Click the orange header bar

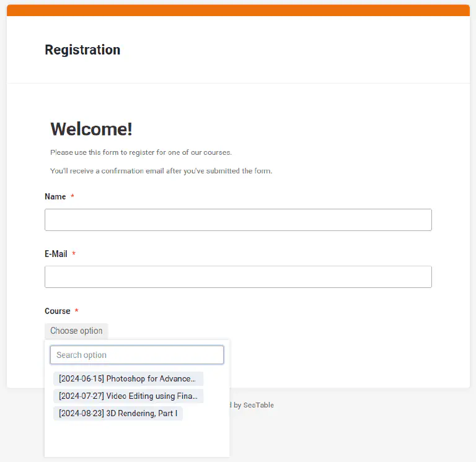coord(238,10)
